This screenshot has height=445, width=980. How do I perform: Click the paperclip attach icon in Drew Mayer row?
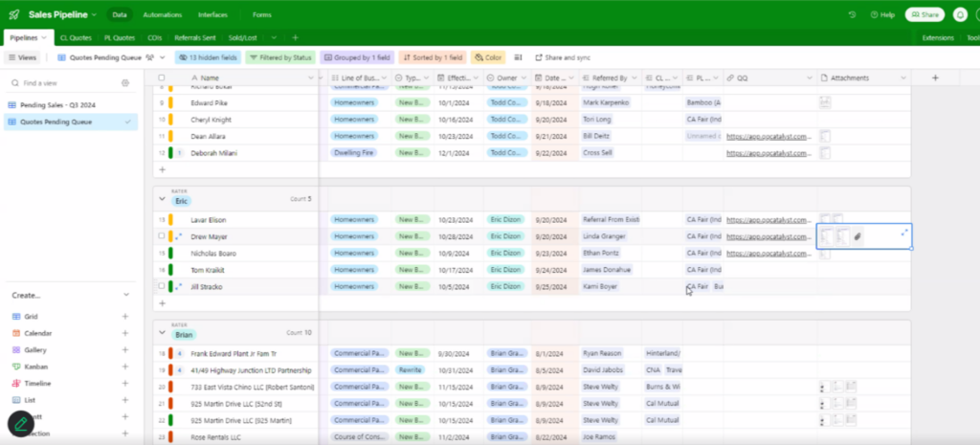857,235
